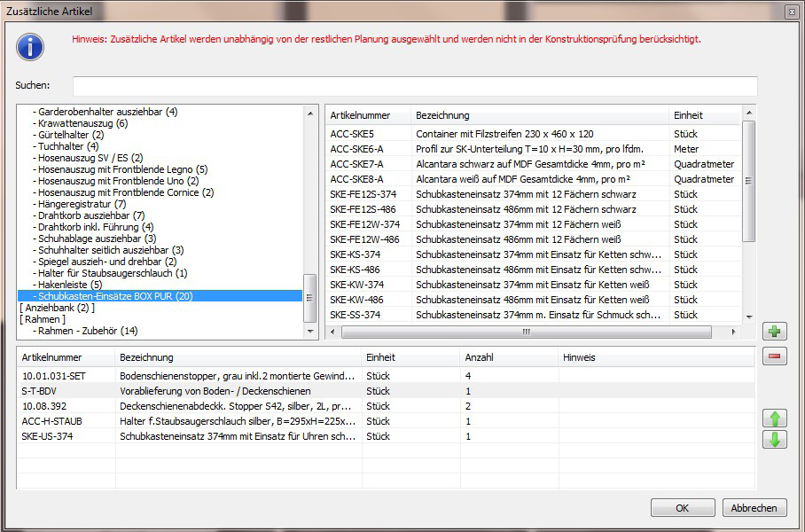Click the category tree scroll up arrow
The width and height of the screenshot is (805, 532).
(310, 113)
